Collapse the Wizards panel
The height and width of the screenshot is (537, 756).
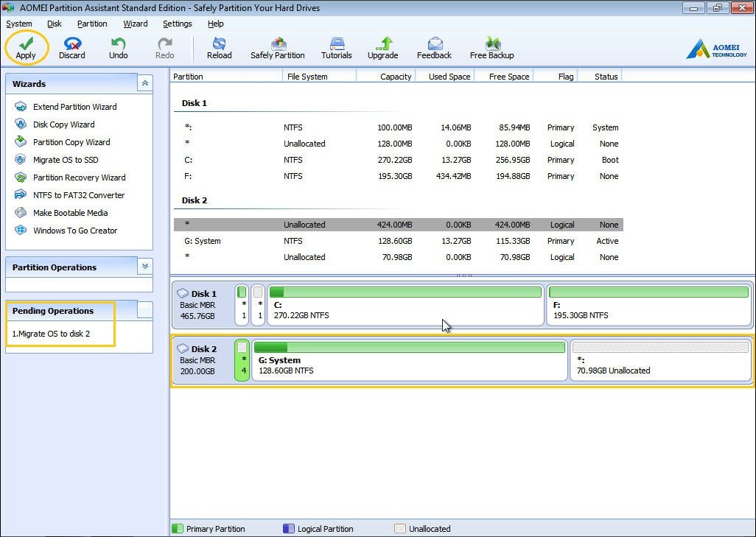(x=145, y=83)
